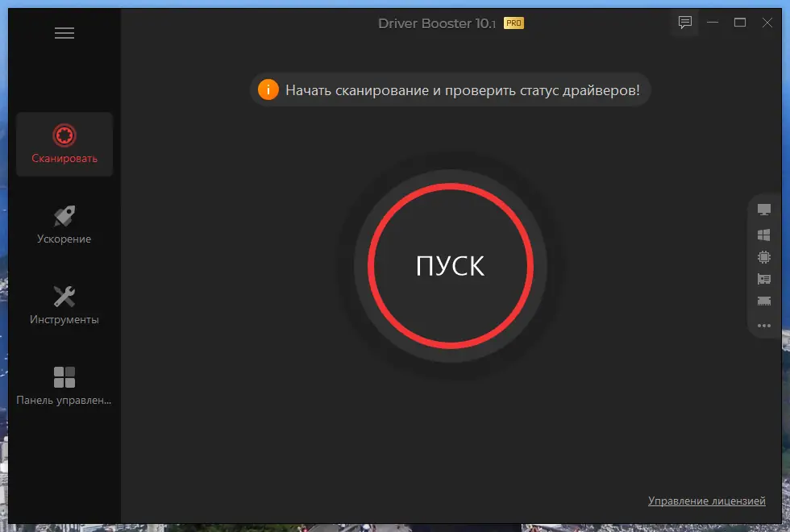Expand the three-dot more devices icon
This screenshot has height=532, width=790.
[763, 326]
